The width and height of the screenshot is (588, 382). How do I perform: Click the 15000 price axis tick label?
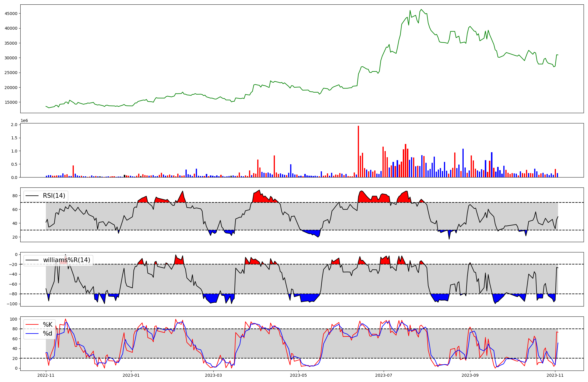pyautogui.click(x=11, y=102)
